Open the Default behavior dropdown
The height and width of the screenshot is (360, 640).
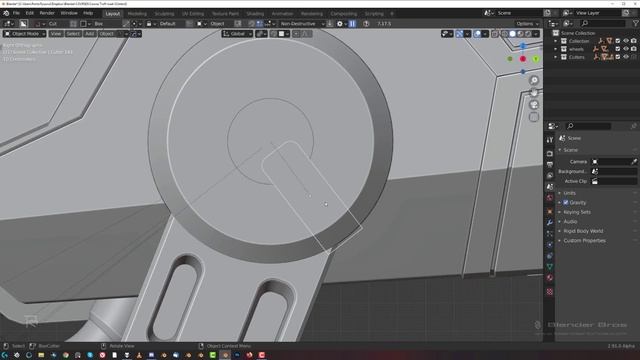click(167, 24)
